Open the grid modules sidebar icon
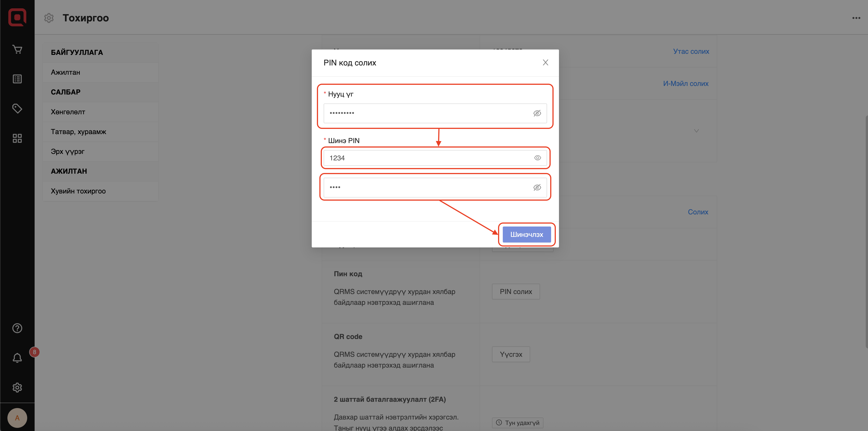868x431 pixels. (x=17, y=138)
